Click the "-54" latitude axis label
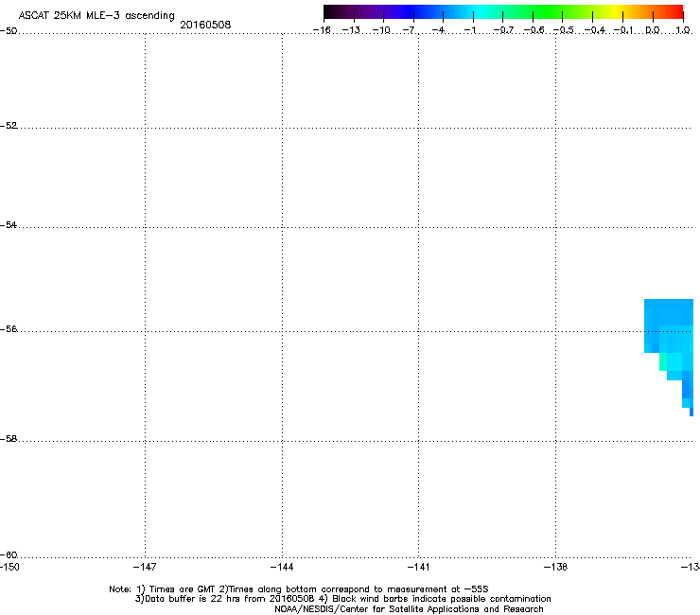The width and height of the screenshot is (700, 615). pos(9,225)
